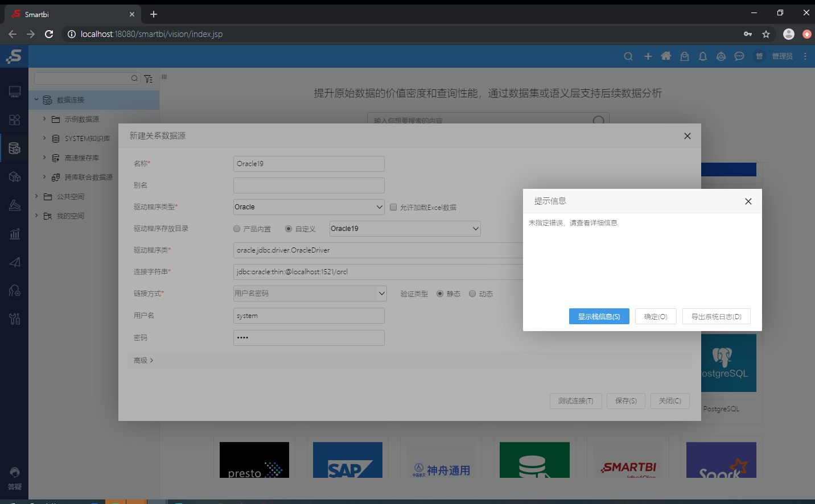Image resolution: width=815 pixels, height=504 pixels.
Task: Click the browser password key icon
Action: coord(748,34)
